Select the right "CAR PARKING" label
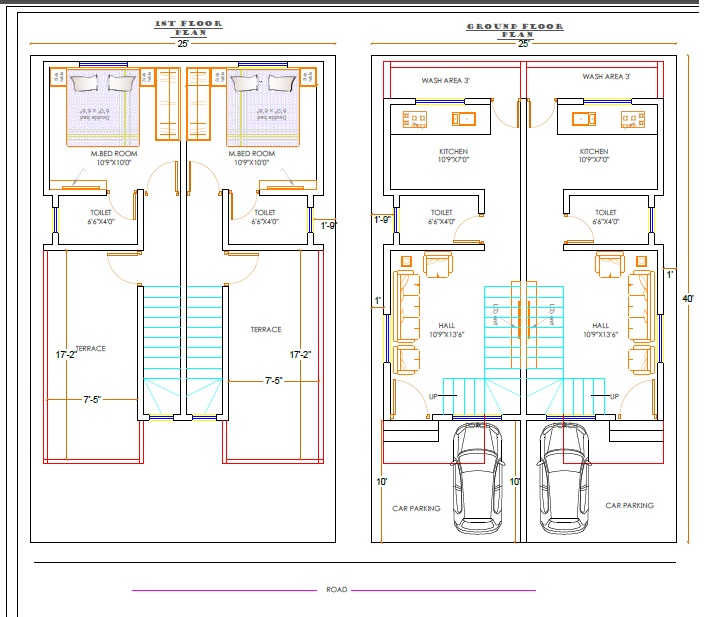 (x=629, y=505)
